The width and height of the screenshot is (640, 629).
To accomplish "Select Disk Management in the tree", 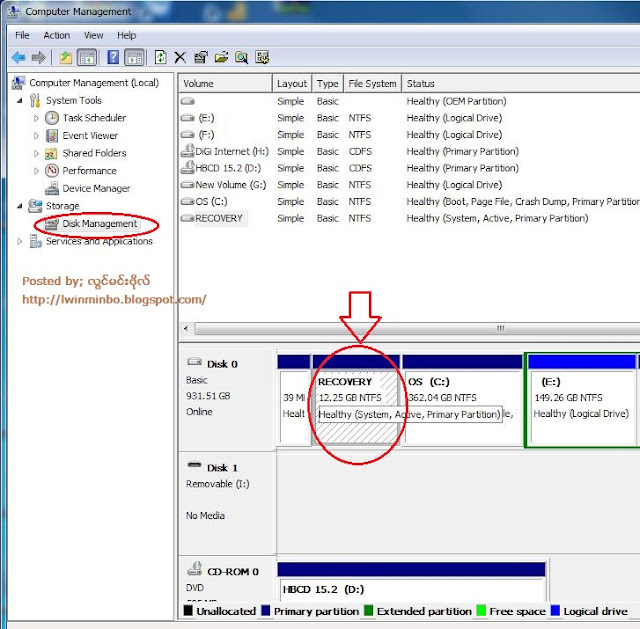I will [x=100, y=224].
